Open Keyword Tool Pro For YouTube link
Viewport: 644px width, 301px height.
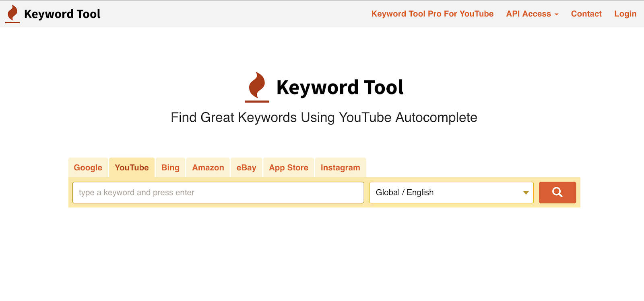pyautogui.click(x=432, y=14)
